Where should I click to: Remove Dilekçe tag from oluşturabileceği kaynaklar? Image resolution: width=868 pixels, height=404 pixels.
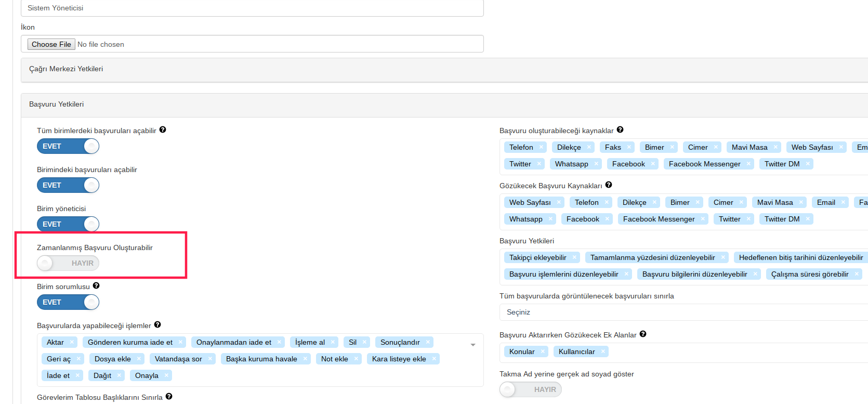[x=589, y=147]
